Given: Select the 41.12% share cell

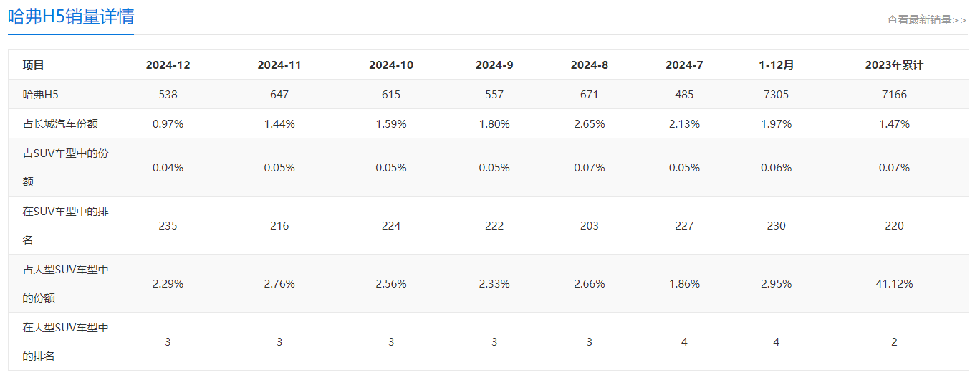Looking at the screenshot, I should point(894,284).
